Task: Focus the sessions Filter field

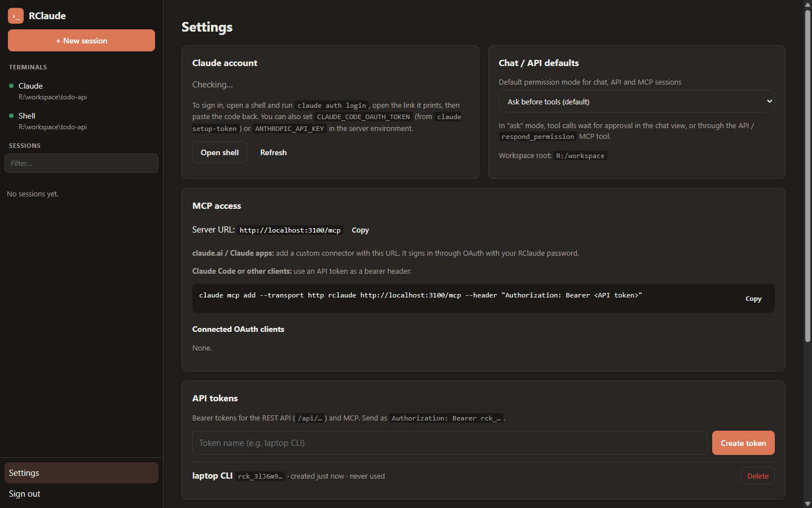Action: click(x=81, y=163)
